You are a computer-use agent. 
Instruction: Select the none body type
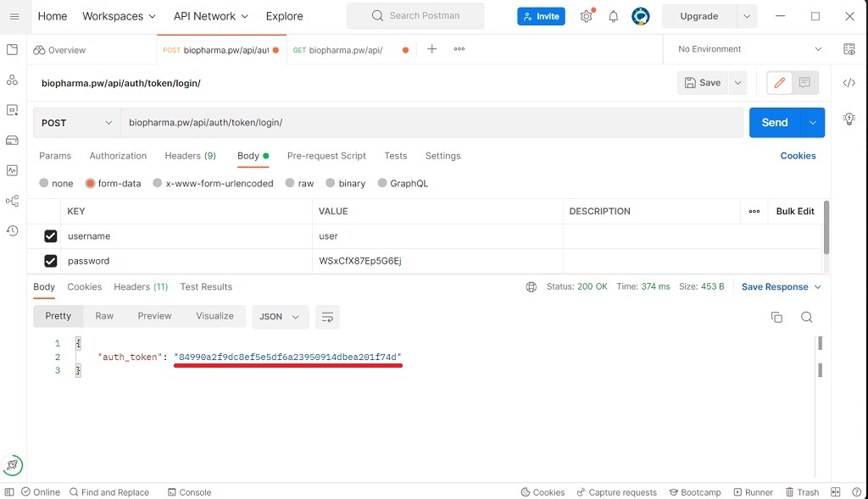(x=44, y=183)
